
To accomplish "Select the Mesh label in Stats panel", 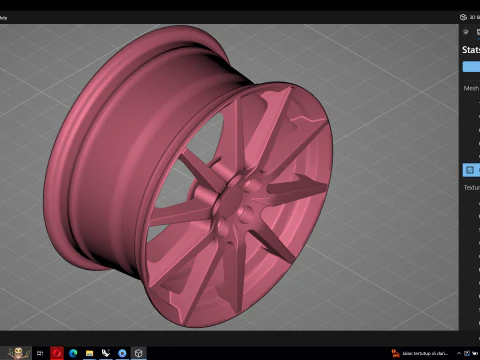I will pos(471,88).
